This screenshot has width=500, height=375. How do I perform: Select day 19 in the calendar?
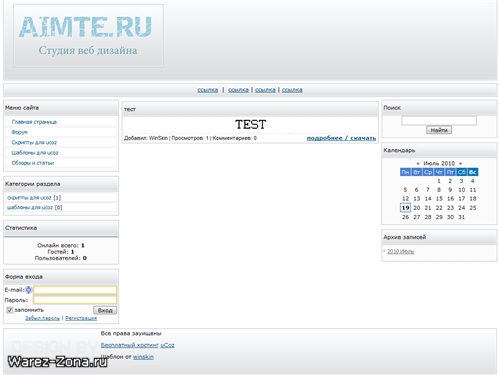[x=405, y=208]
